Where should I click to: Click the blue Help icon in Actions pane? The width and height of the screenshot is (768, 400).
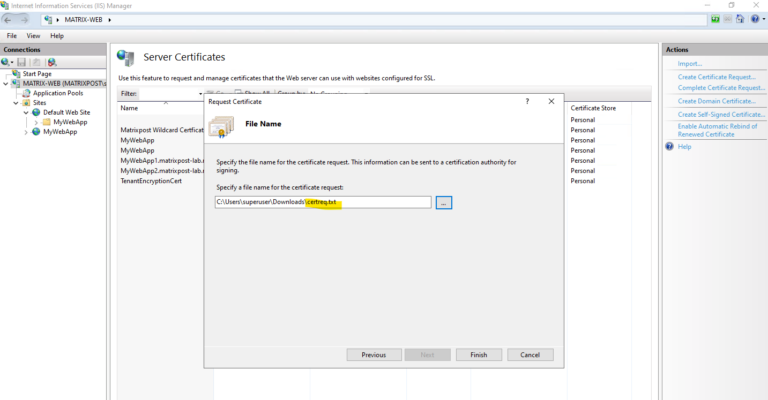click(670, 146)
